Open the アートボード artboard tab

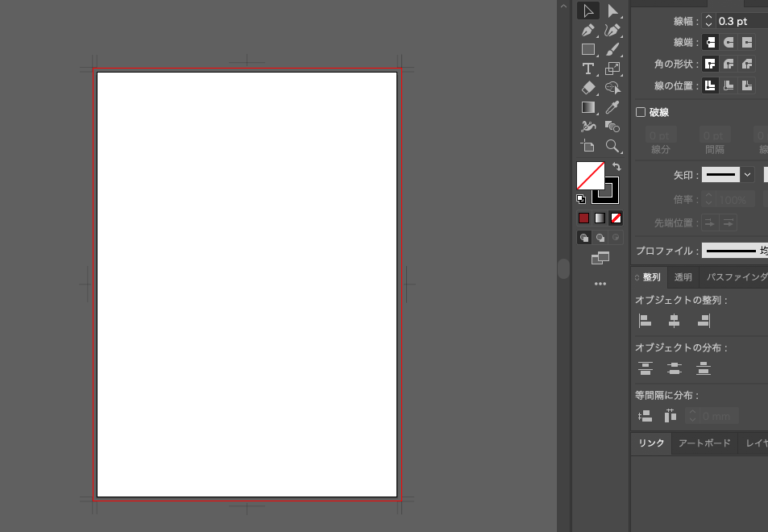(x=704, y=443)
